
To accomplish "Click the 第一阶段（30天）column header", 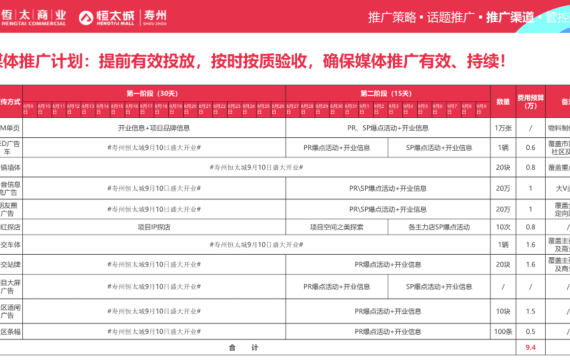I will (x=154, y=93).
